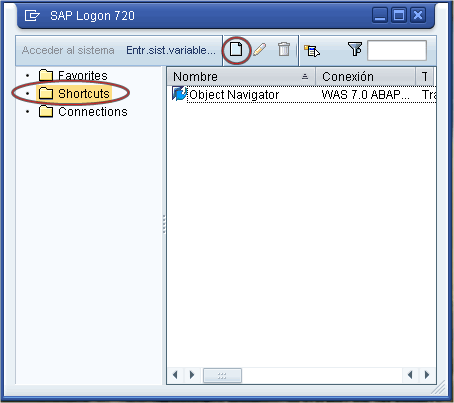
Task: Click the Delete trash can icon
Action: [284, 49]
